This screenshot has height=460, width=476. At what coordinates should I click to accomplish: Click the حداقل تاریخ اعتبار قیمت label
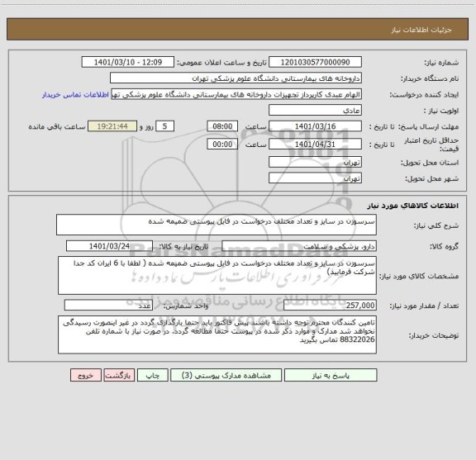point(431,145)
